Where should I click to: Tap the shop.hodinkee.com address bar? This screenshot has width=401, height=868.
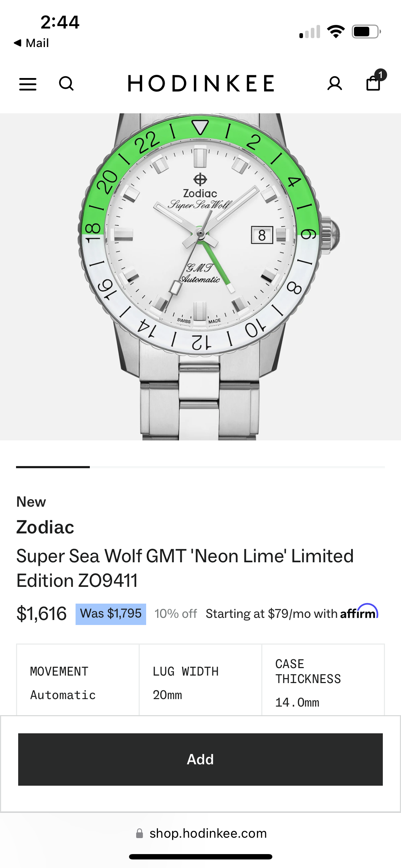tap(207, 833)
